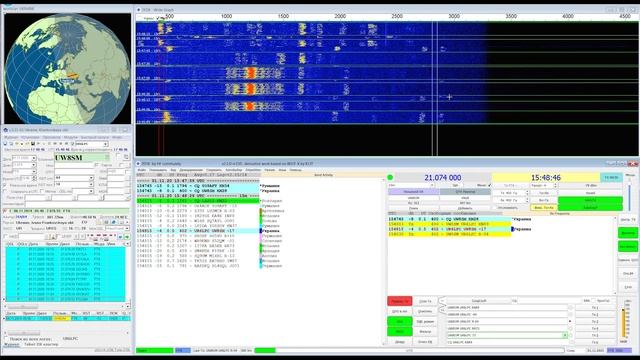Click the first icon in logger toolbar
The width and height of the screenshot is (640, 360).
coord(5,144)
